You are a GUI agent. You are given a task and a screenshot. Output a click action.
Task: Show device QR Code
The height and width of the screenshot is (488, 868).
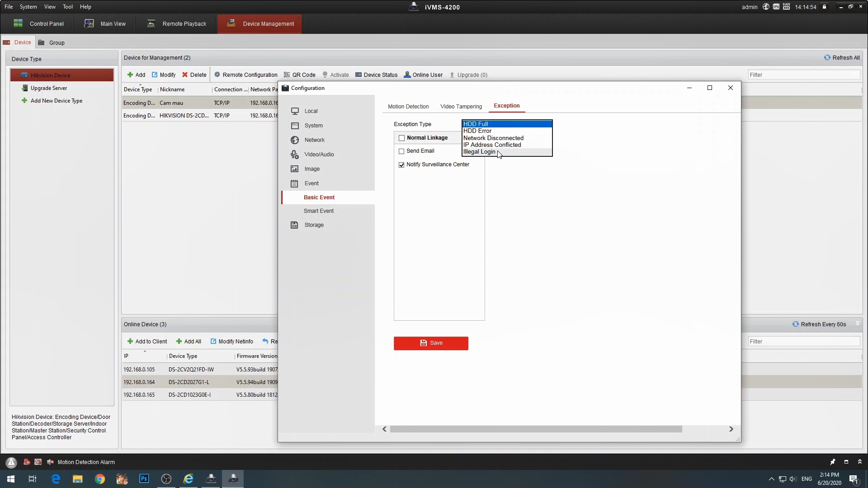(x=299, y=75)
